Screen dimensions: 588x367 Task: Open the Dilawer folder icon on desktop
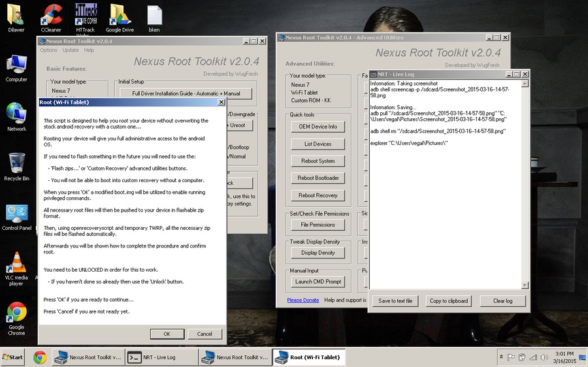click(x=16, y=18)
